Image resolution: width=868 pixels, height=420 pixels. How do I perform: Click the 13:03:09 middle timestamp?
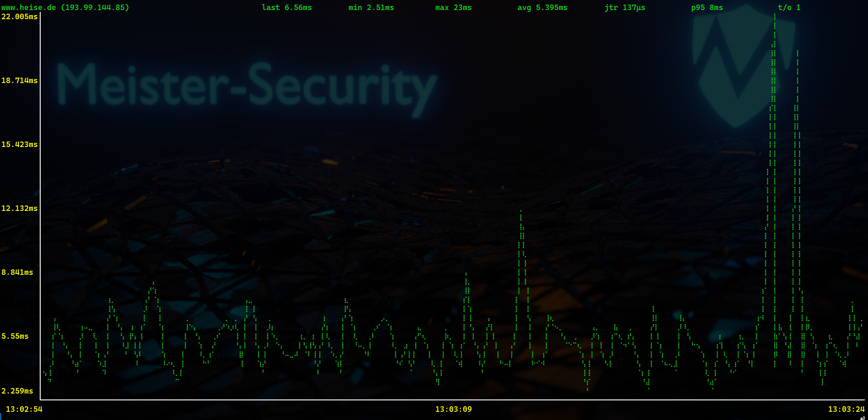tap(453, 409)
